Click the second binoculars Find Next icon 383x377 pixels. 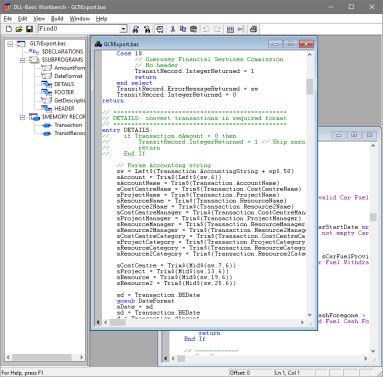[147, 29]
